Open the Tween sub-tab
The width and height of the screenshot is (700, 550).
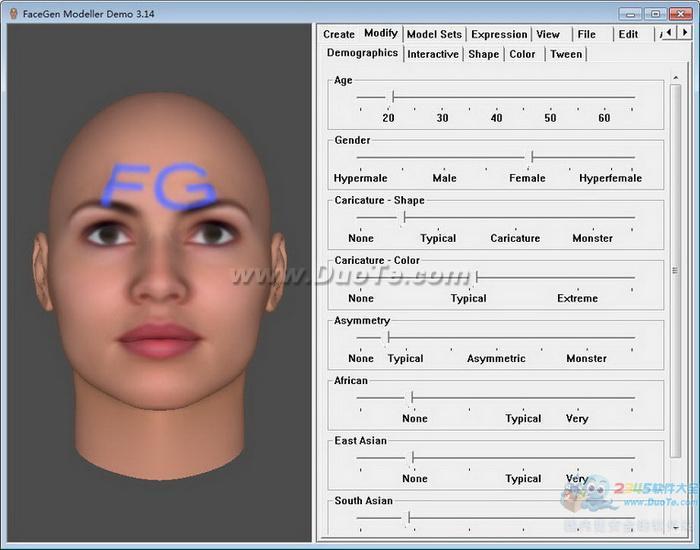coord(566,54)
